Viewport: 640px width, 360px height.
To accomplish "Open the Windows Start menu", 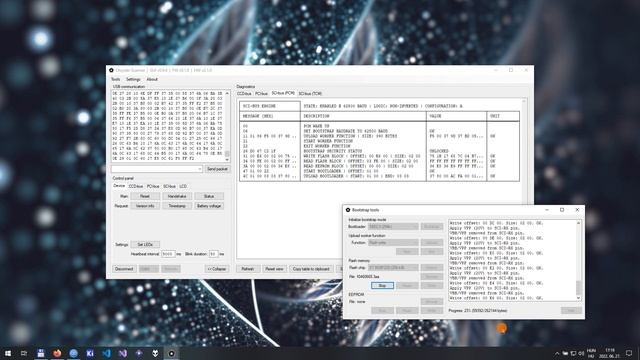I will pyautogui.click(x=8, y=353).
